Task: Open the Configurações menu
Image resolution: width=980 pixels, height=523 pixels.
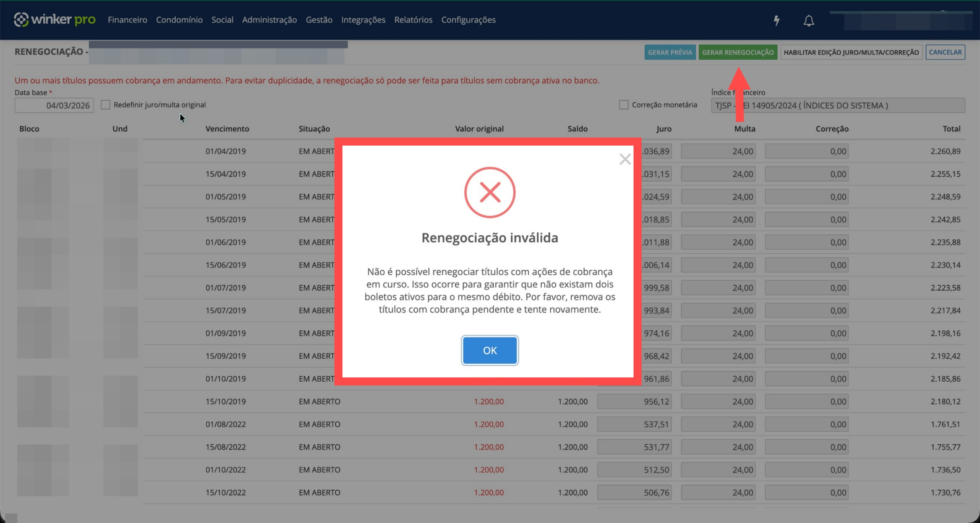Action: point(468,20)
